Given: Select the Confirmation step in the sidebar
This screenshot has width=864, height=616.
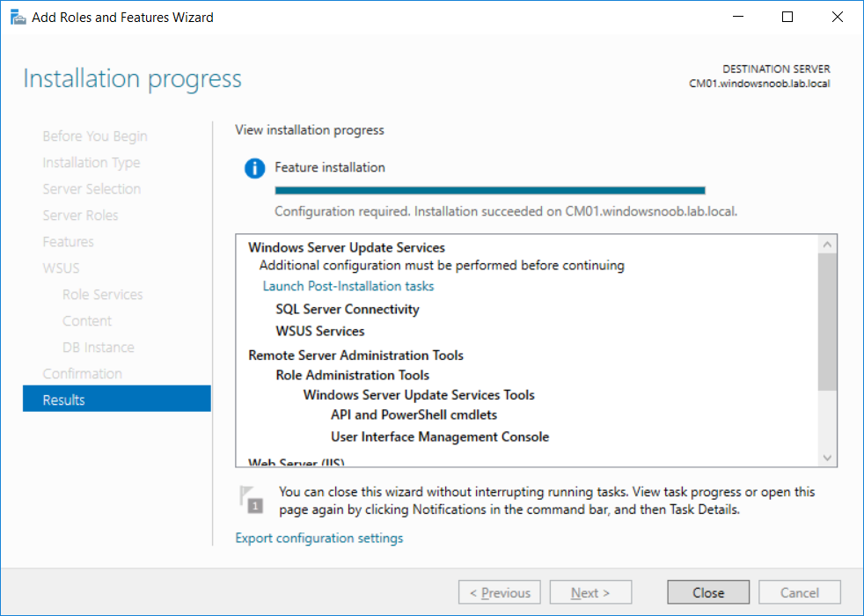Looking at the screenshot, I should coord(82,374).
